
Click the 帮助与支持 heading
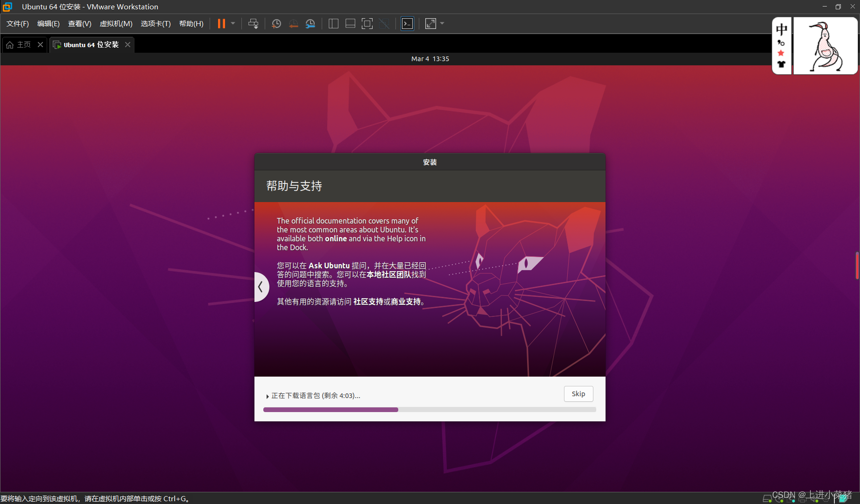[294, 186]
